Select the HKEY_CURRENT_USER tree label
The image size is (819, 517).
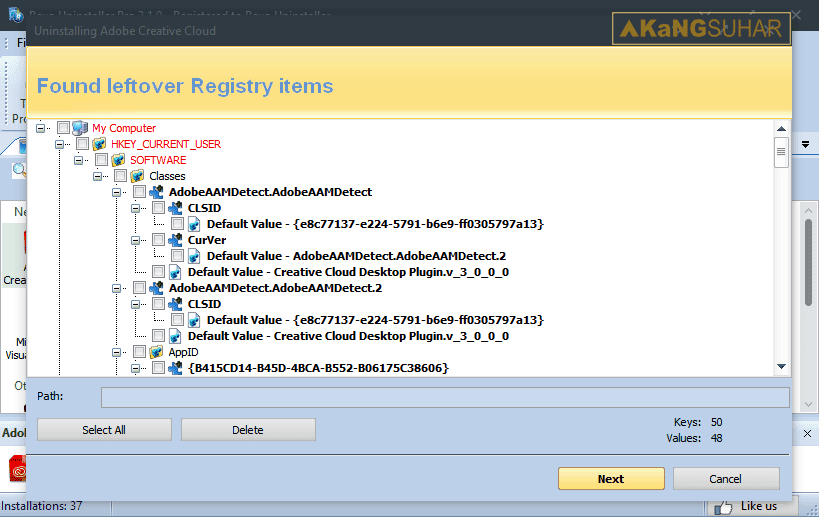(x=166, y=144)
